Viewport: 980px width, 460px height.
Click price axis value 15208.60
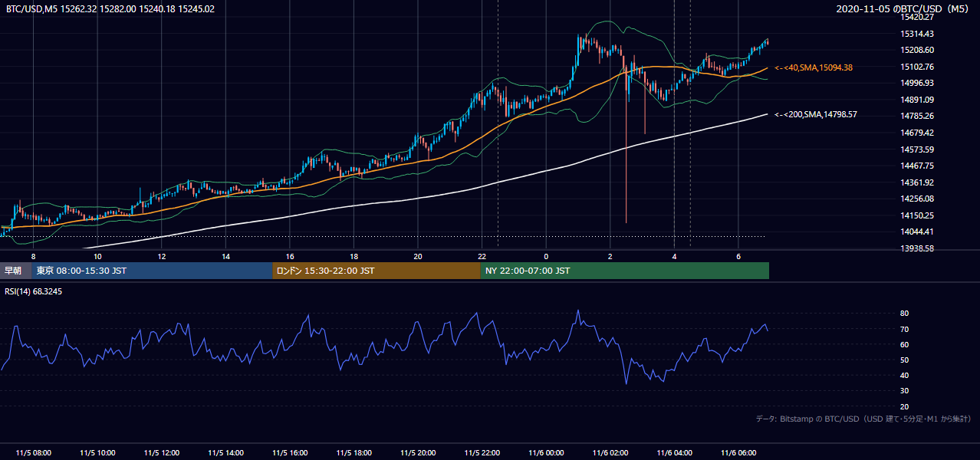918,50
